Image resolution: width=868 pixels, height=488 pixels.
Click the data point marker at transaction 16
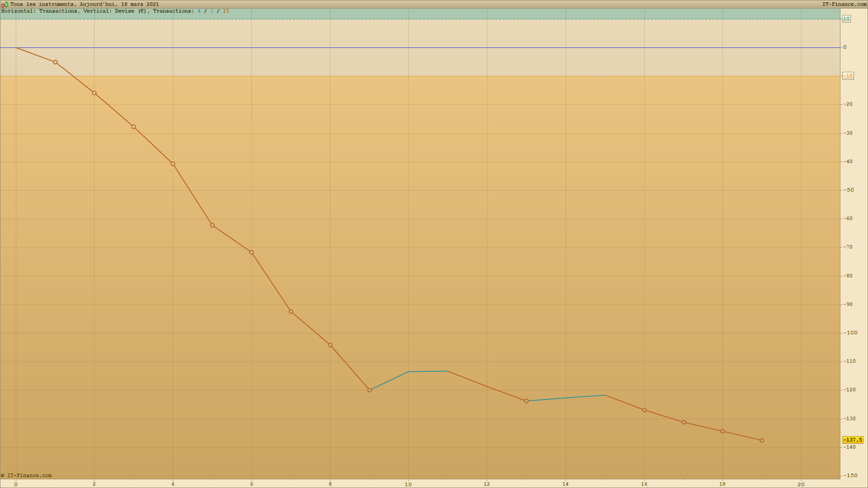[644, 410]
